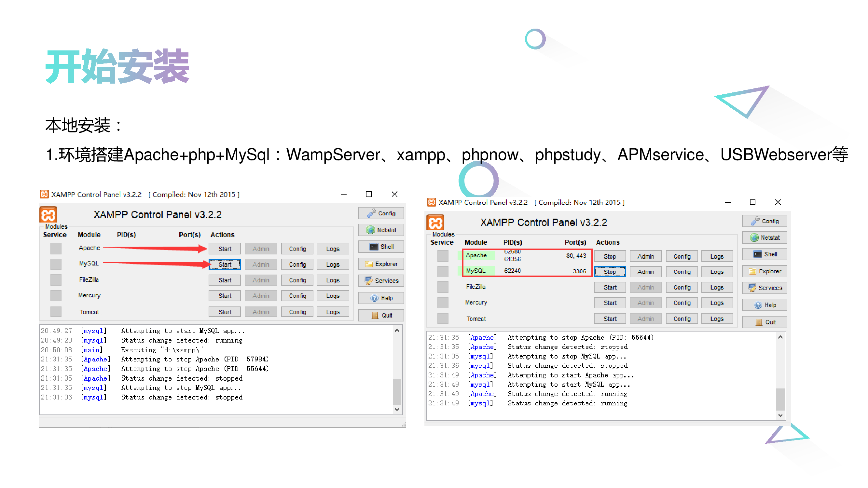The height and width of the screenshot is (488, 868).
Task: Start Mercury in right XAMPP window
Action: click(x=610, y=303)
